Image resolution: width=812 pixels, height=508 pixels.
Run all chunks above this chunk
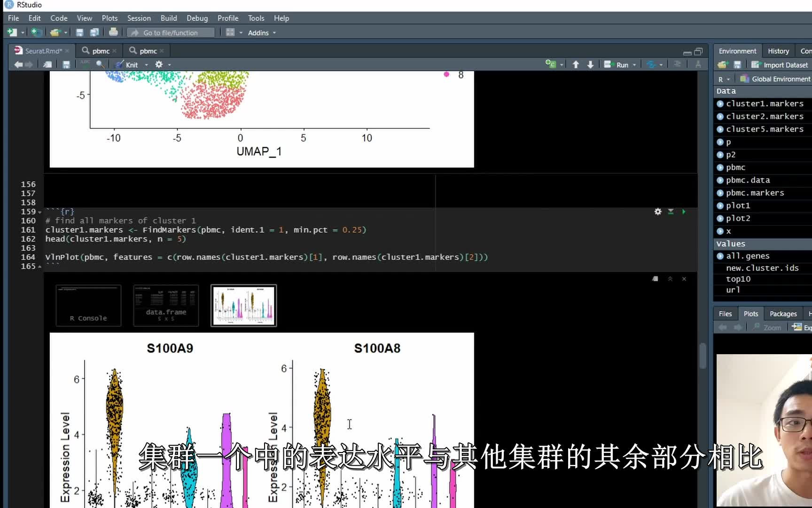coord(671,212)
